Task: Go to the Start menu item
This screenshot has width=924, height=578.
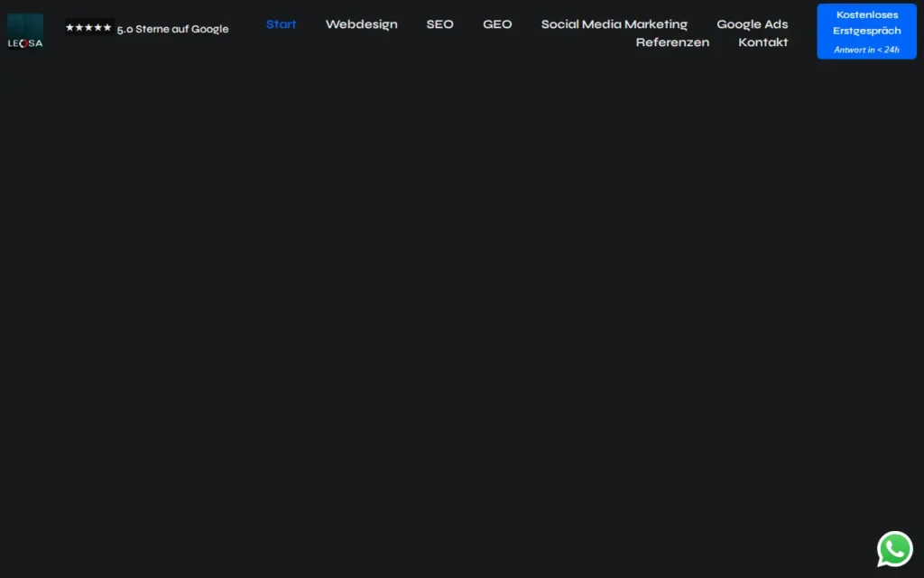Action: point(282,24)
